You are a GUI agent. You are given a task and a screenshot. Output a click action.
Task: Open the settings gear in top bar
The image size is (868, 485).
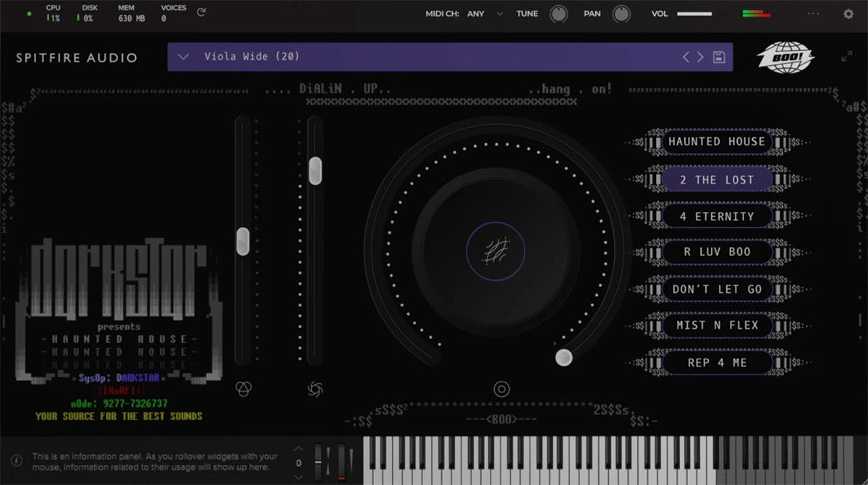pyautogui.click(x=848, y=13)
